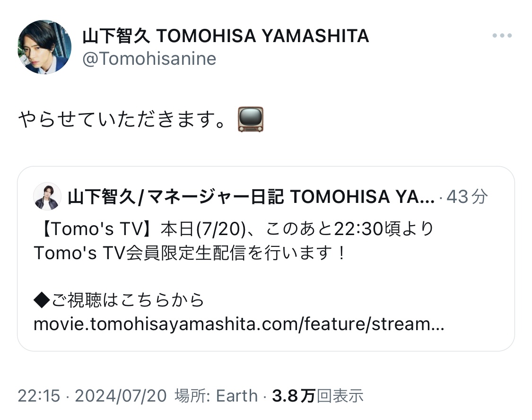View the 3.8万 view count
Image resolution: width=532 pixels, height=420 pixels.
[293, 395]
